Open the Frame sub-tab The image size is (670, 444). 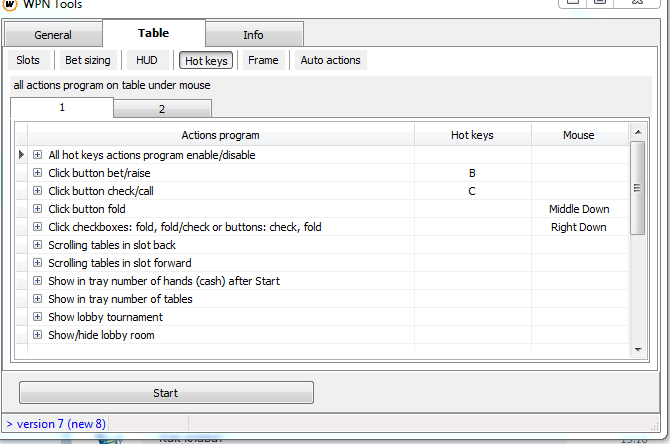(263, 60)
